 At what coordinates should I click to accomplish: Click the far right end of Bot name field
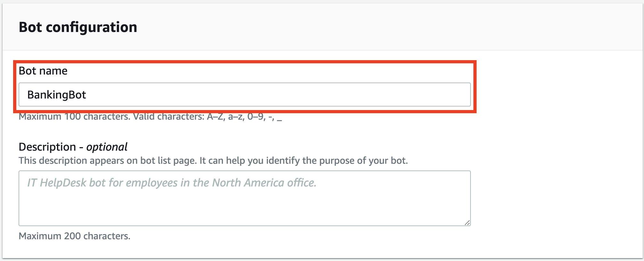coord(461,95)
